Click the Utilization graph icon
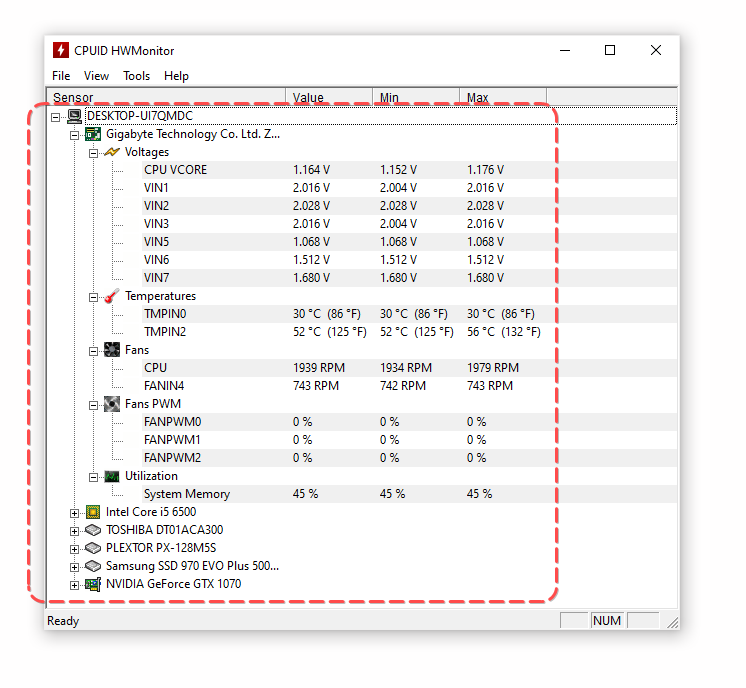The height and width of the screenshot is (688, 746). (112, 476)
